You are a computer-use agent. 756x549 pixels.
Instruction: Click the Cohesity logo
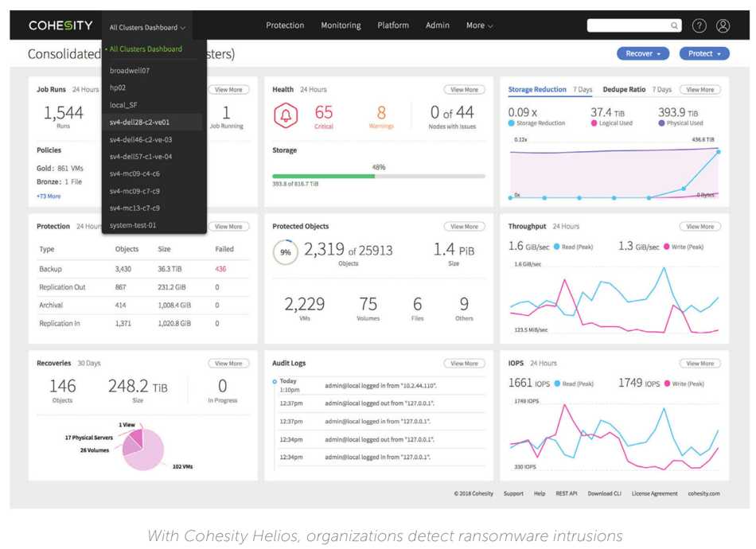(x=60, y=25)
